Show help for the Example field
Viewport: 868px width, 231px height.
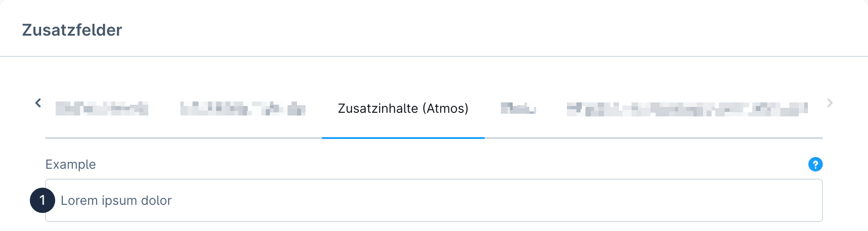815,164
